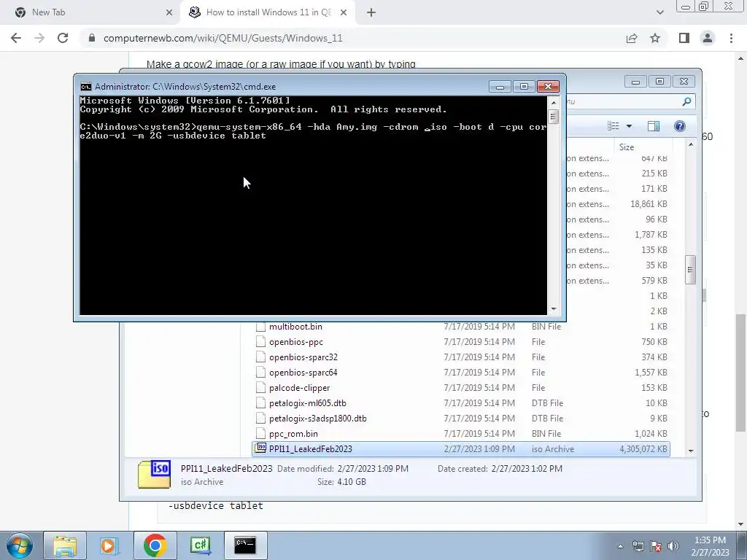
Task: Click the PPI11_LeakedFeb2023 iso icon in list
Action: [x=260, y=448]
